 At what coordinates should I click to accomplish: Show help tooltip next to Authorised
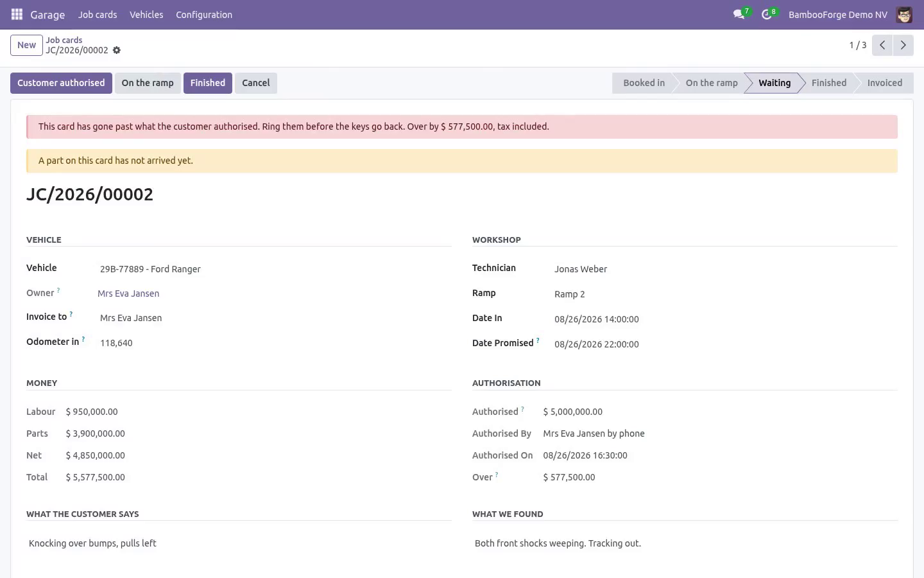[x=522, y=409]
